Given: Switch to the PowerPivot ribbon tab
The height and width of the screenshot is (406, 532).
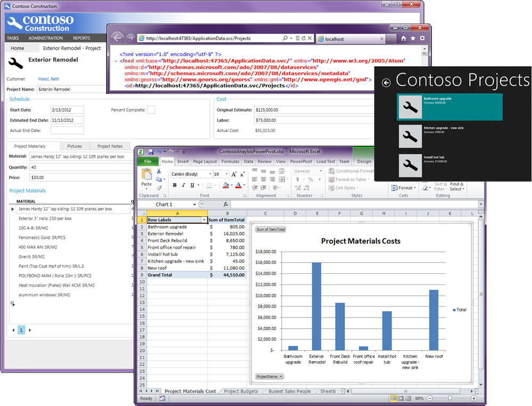Looking at the screenshot, I should pyautogui.click(x=300, y=161).
